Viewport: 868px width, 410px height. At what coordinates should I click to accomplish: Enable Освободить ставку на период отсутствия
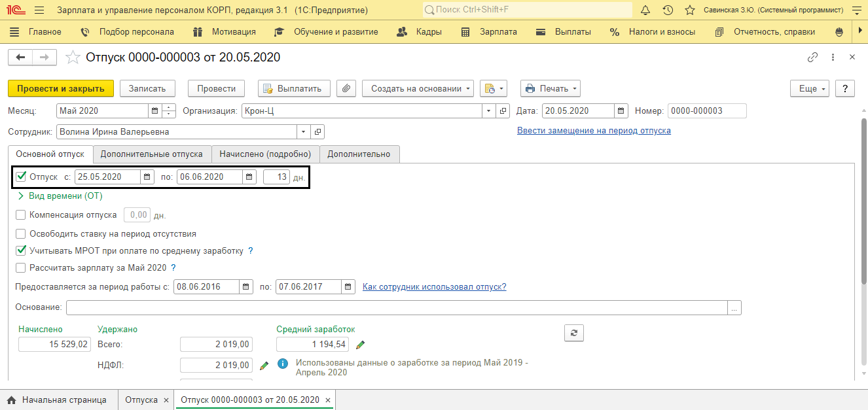pyautogui.click(x=20, y=233)
